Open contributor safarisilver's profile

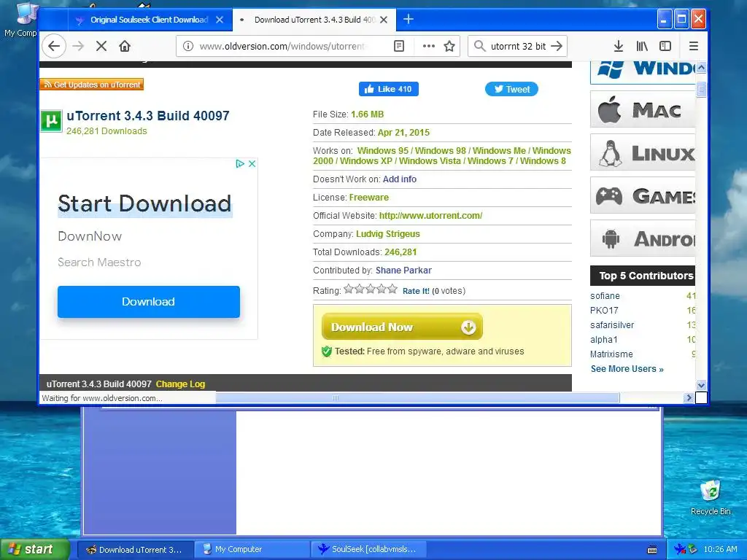click(x=612, y=324)
